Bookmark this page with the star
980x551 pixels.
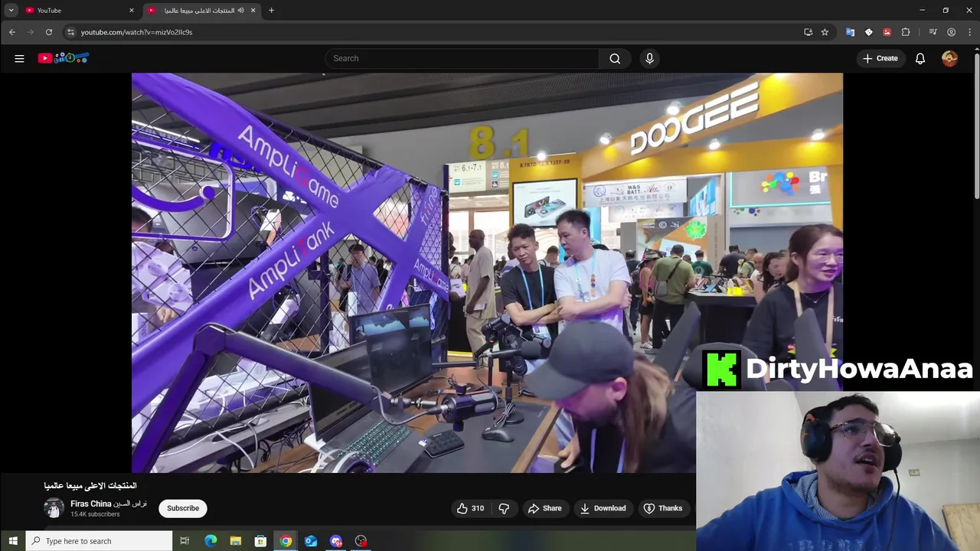pyautogui.click(x=825, y=32)
